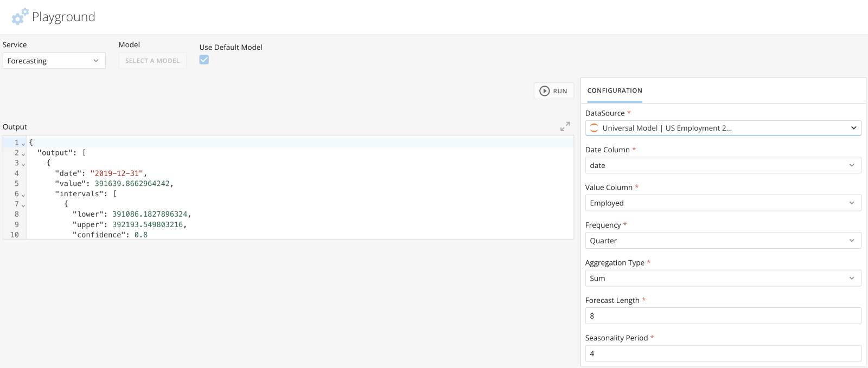Image resolution: width=868 pixels, height=368 pixels.
Task: Collapse code fold arrow on line 1
Action: click(23, 143)
